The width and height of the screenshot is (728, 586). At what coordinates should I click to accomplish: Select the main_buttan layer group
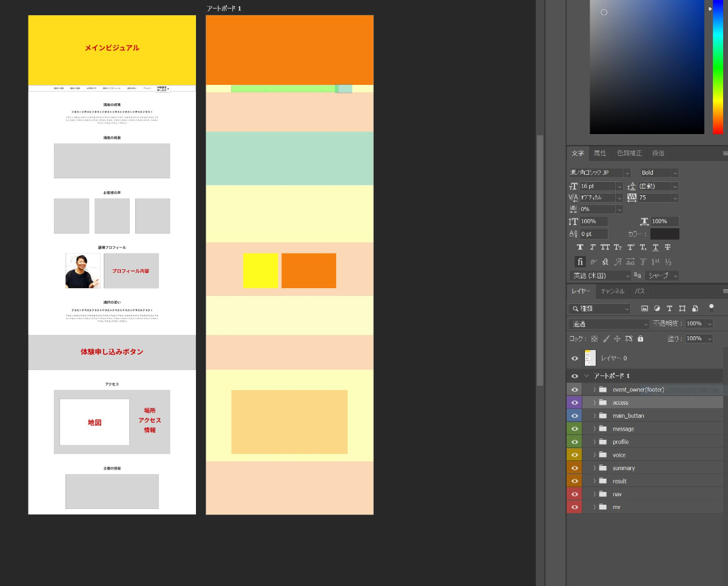point(628,416)
